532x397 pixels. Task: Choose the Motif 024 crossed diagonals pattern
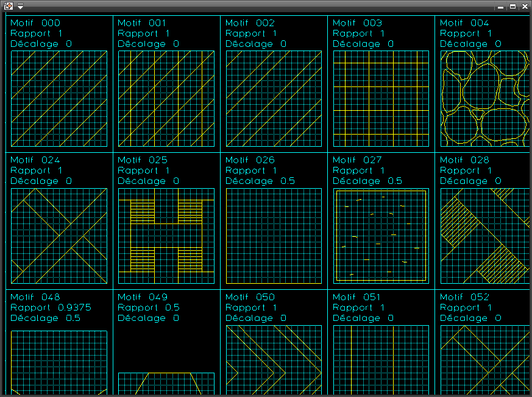tap(59, 236)
